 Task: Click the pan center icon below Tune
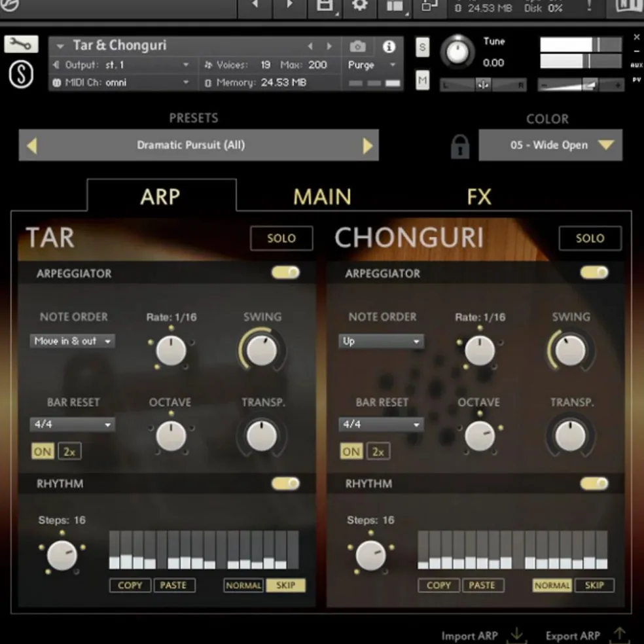(x=483, y=84)
